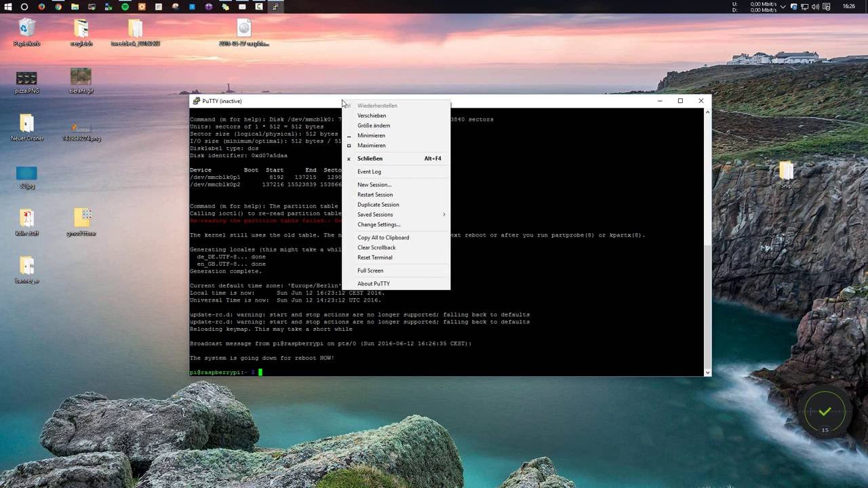The image size is (868, 488).
Task: Open Spotify from the taskbar
Action: pyautogui.click(x=125, y=7)
